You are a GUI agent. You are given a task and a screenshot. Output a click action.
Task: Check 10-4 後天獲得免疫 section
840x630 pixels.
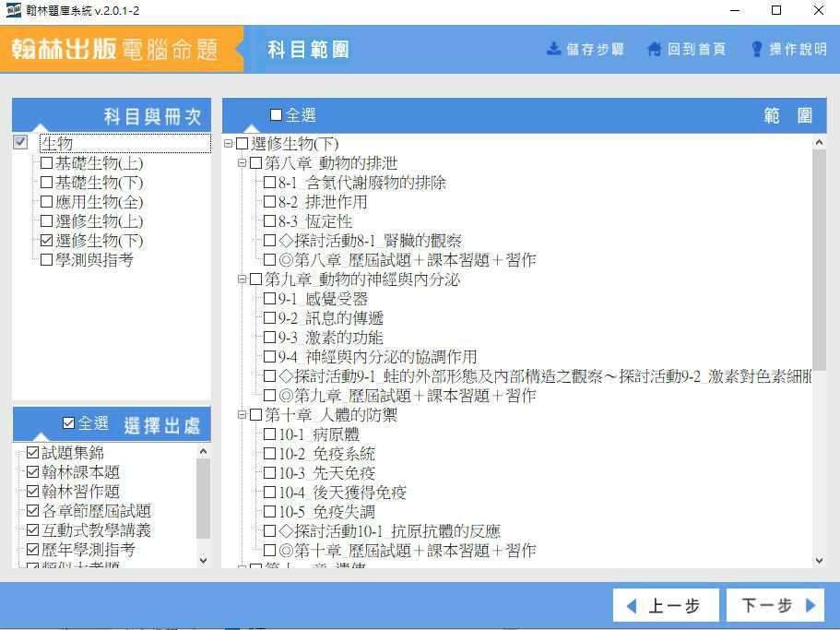[269, 493]
